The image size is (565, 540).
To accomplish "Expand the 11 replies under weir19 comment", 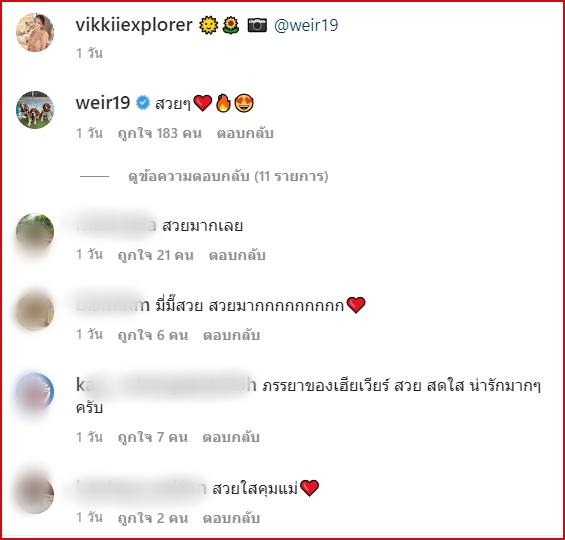I will (x=228, y=176).
